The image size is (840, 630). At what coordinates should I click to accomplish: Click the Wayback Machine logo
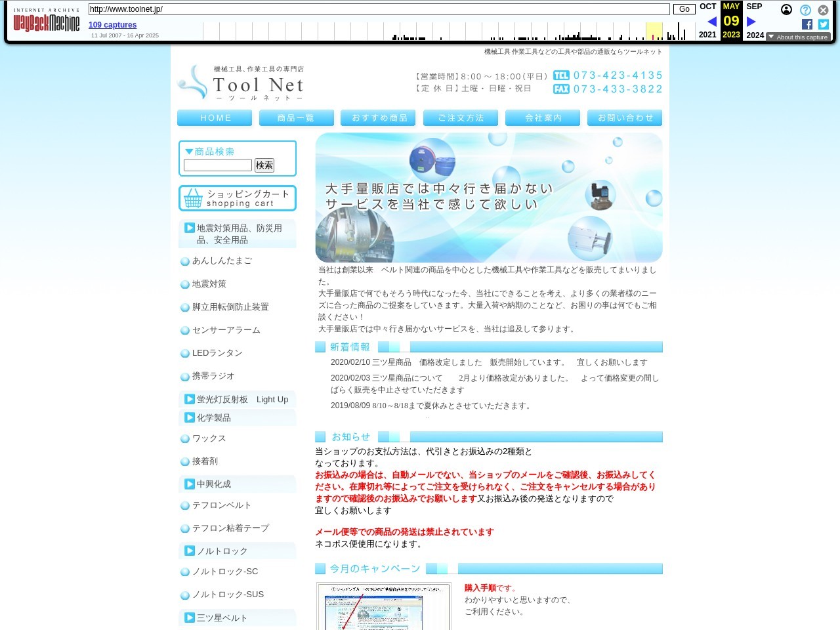[x=47, y=23]
